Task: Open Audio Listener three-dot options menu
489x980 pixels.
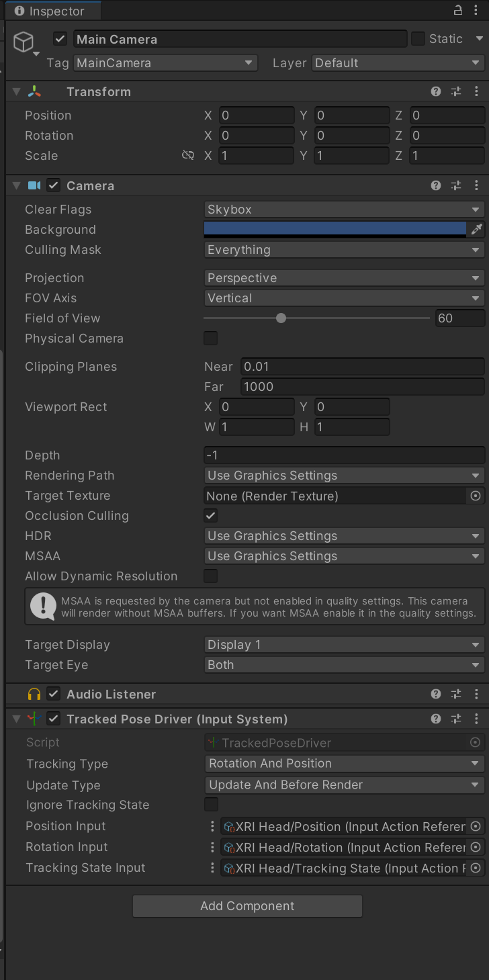Action: coord(477,694)
